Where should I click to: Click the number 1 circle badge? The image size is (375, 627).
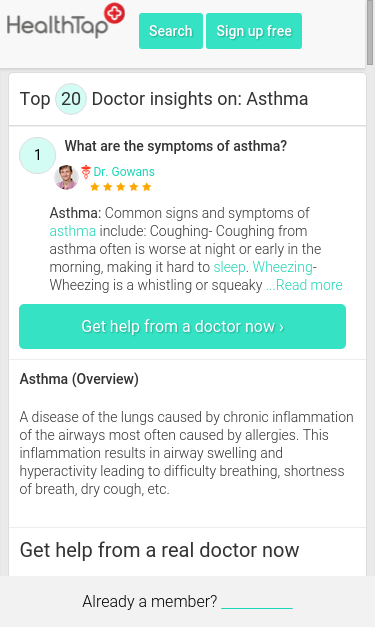click(38, 155)
